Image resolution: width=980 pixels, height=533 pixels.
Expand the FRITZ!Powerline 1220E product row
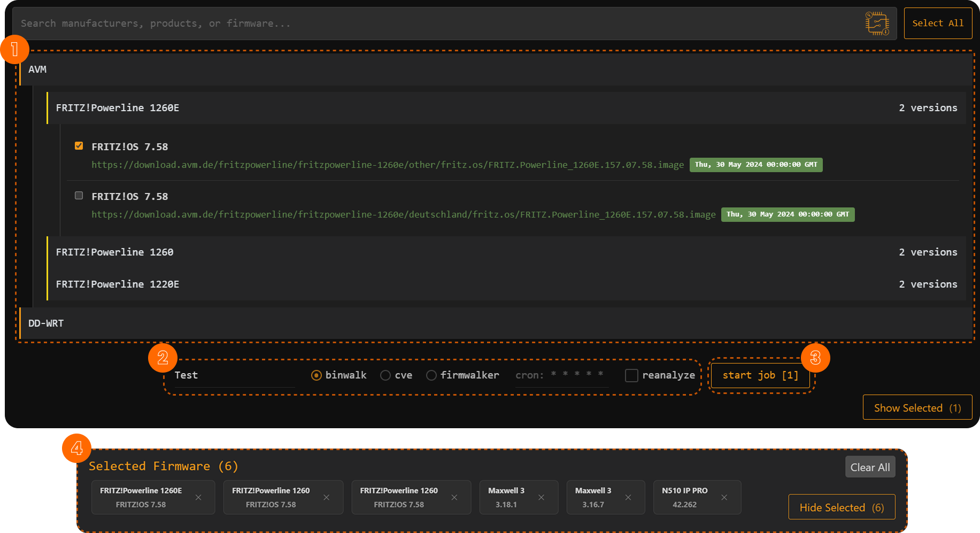pos(506,284)
